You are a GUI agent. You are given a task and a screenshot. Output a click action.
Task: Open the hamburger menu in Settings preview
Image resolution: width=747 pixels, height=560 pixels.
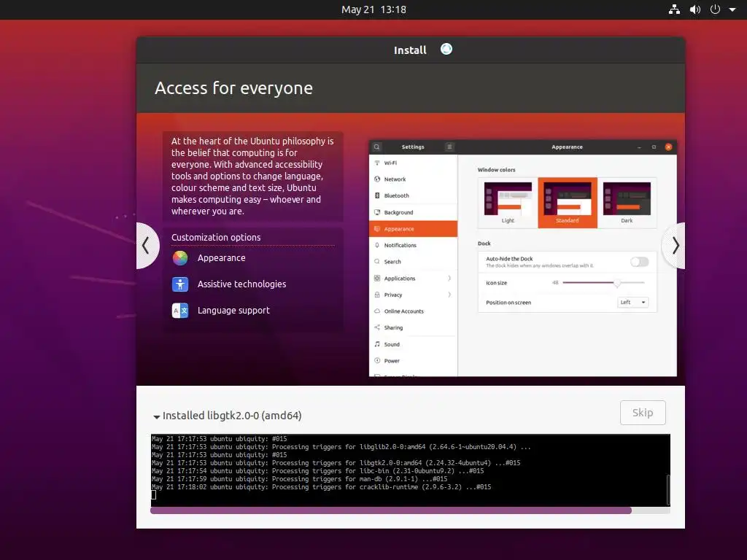pyautogui.click(x=449, y=147)
